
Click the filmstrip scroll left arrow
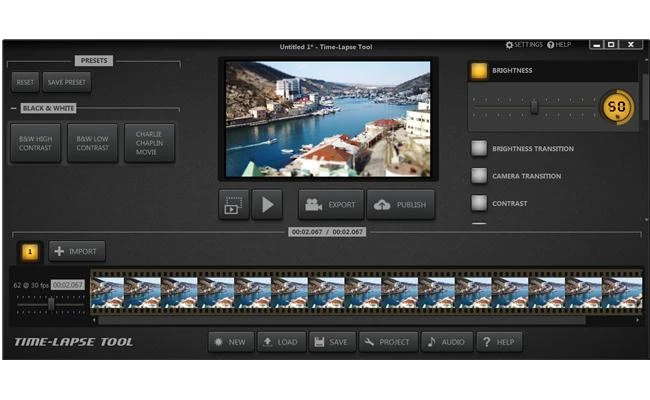coord(94,320)
